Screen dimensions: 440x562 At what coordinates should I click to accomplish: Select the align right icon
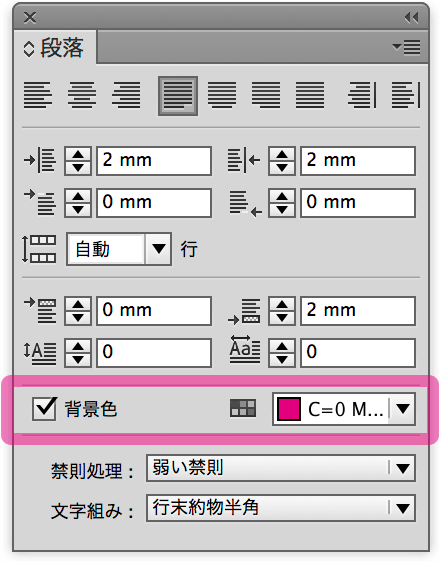point(126,95)
